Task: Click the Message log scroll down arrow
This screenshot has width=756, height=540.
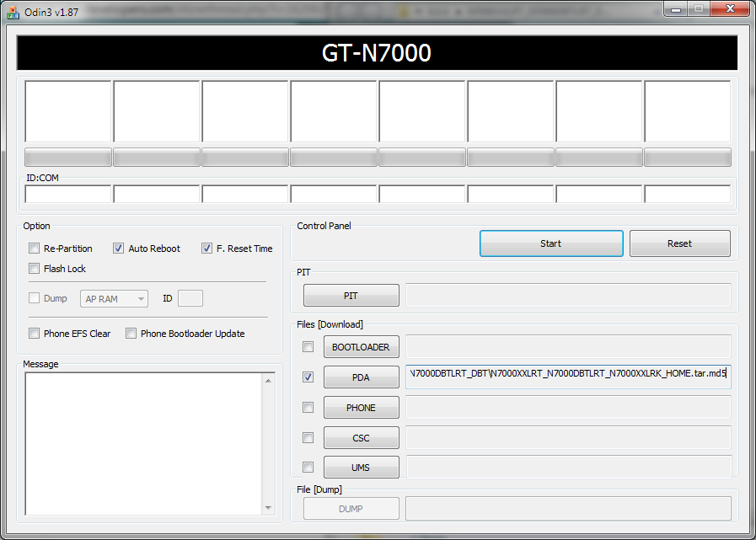Action: 269,508
